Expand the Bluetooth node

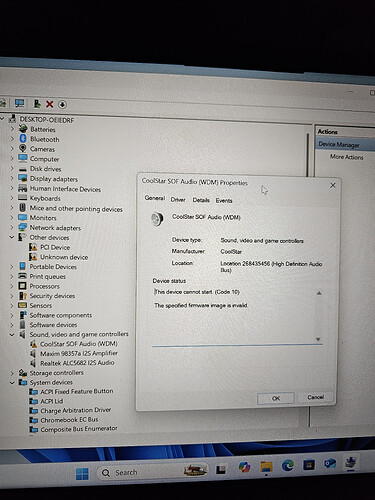tap(12, 138)
